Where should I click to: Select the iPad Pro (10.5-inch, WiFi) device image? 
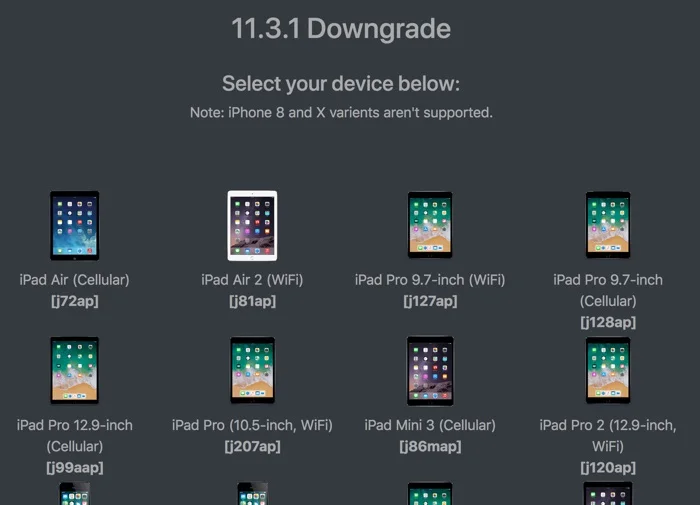(x=252, y=370)
